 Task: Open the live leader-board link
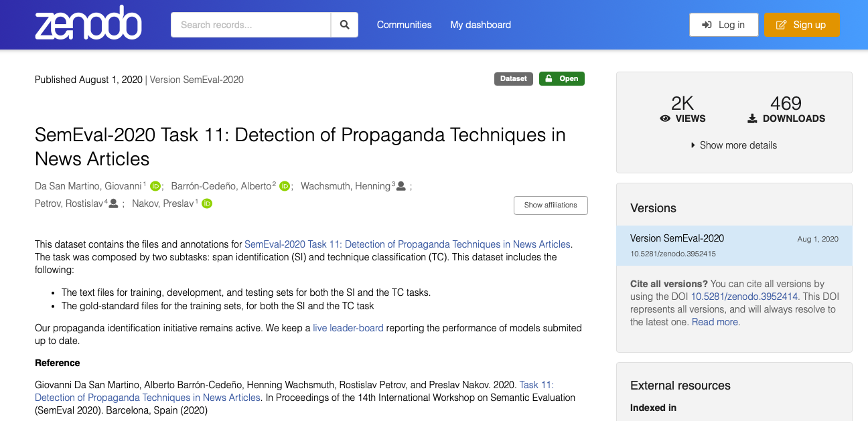[x=348, y=328]
